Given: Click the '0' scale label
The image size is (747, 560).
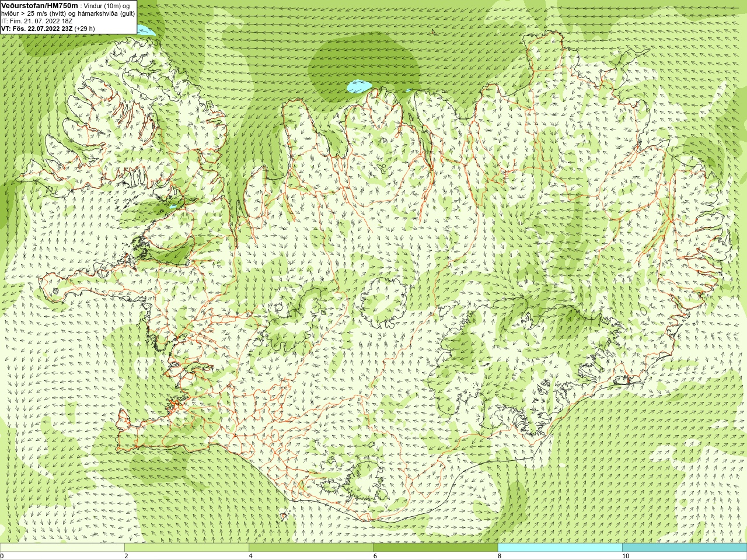Looking at the screenshot, I should [x=2, y=556].
